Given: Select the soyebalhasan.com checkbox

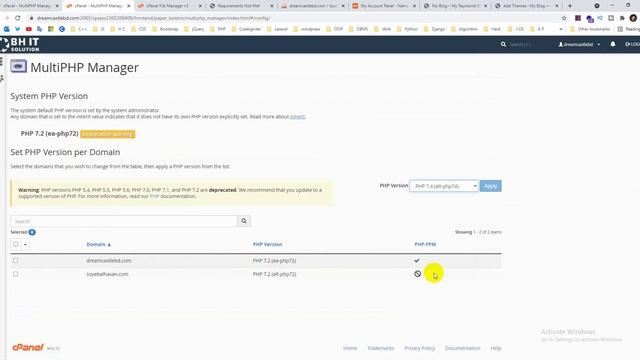Looking at the screenshot, I should pyautogui.click(x=16, y=274).
